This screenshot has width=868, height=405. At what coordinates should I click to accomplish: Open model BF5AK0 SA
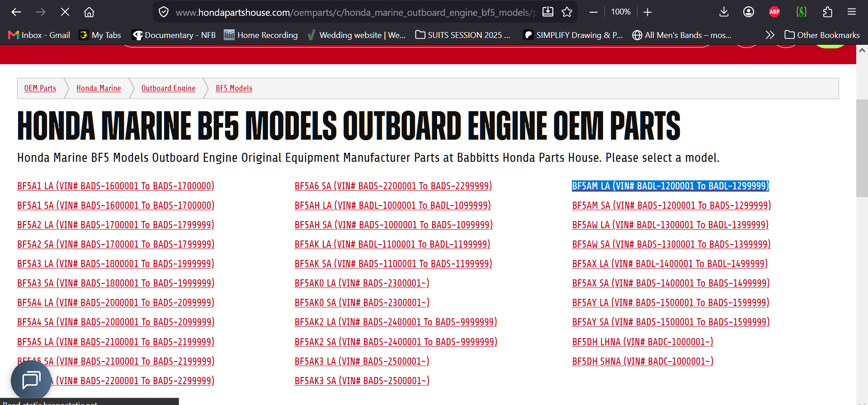362,302
